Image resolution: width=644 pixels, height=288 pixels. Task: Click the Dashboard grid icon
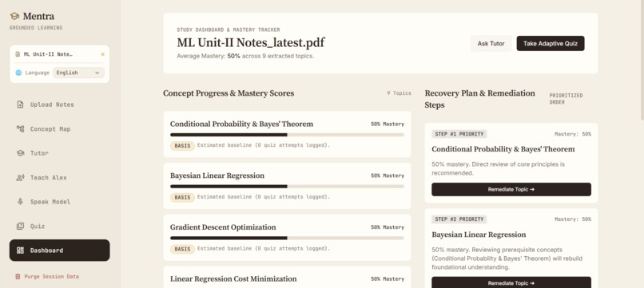(x=20, y=251)
